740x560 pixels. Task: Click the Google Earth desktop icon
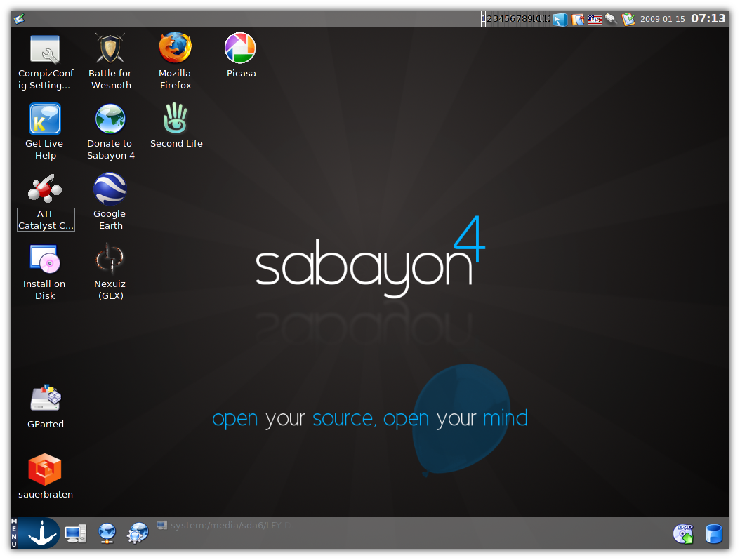coord(110,189)
